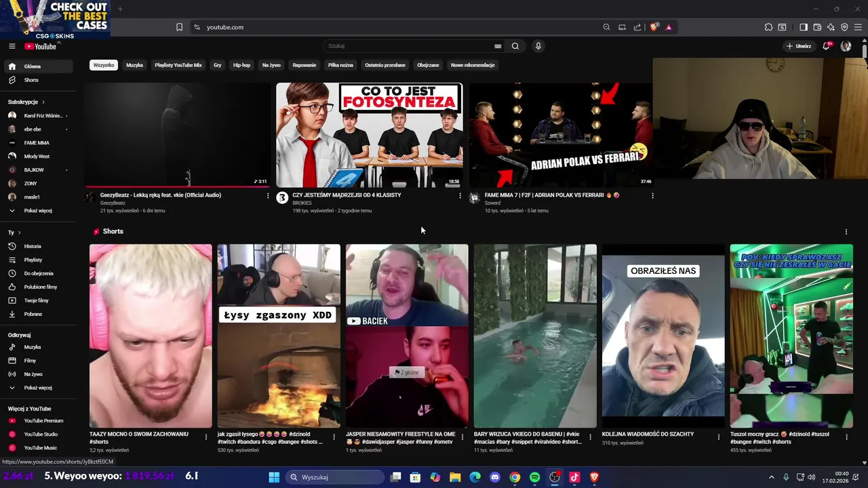This screenshot has height=488, width=868.
Task: Expand the Subskrypcje section chevron
Action: click(x=44, y=102)
